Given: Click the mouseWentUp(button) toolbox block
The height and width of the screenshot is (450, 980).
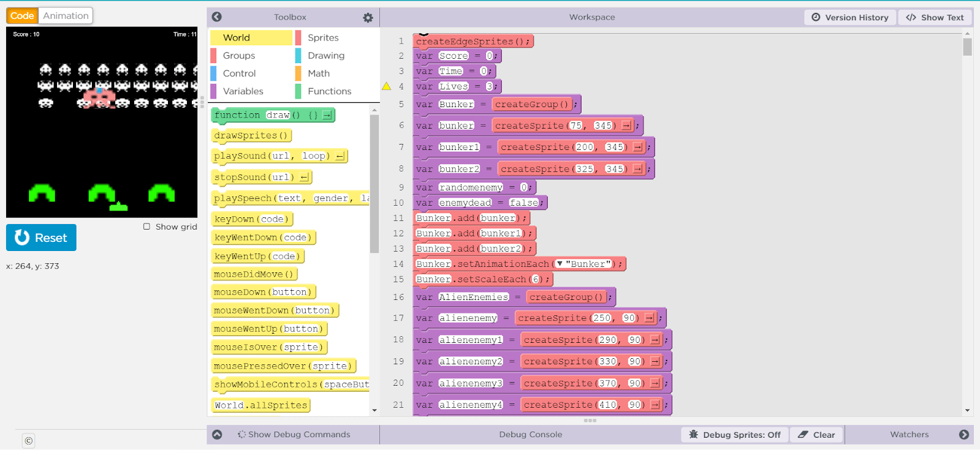Looking at the screenshot, I should point(269,329).
